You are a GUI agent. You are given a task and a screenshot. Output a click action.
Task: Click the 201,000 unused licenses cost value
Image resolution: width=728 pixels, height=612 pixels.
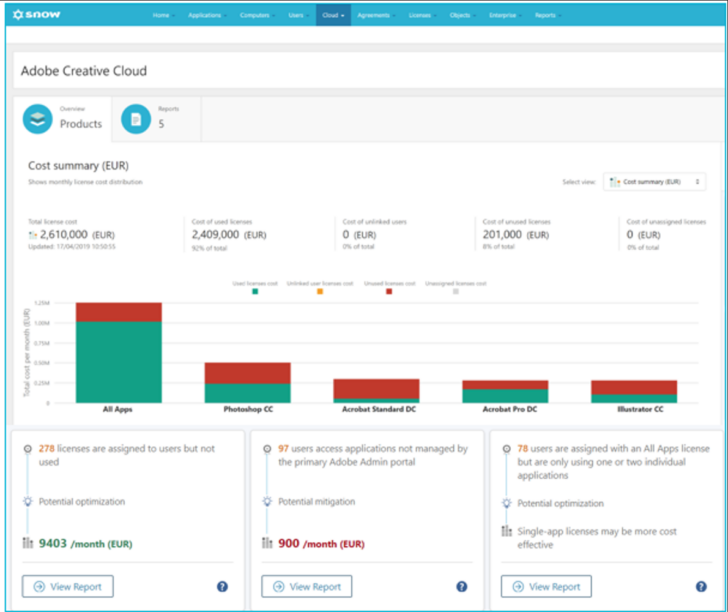coord(502,234)
